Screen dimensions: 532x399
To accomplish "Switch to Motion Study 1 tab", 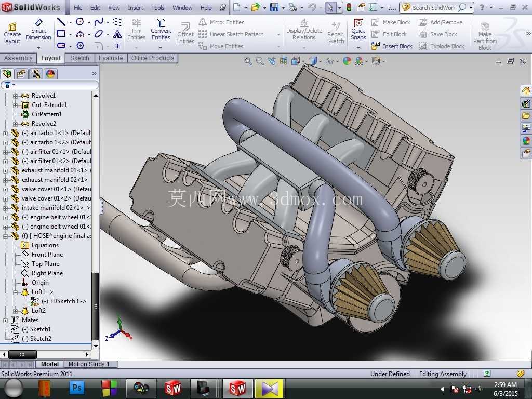I will pos(89,364).
